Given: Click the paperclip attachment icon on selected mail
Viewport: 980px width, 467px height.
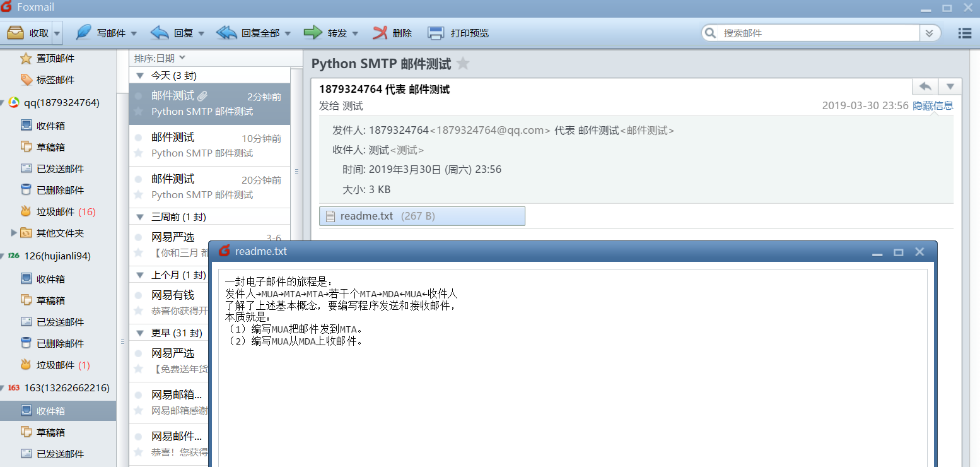Looking at the screenshot, I should (202, 96).
